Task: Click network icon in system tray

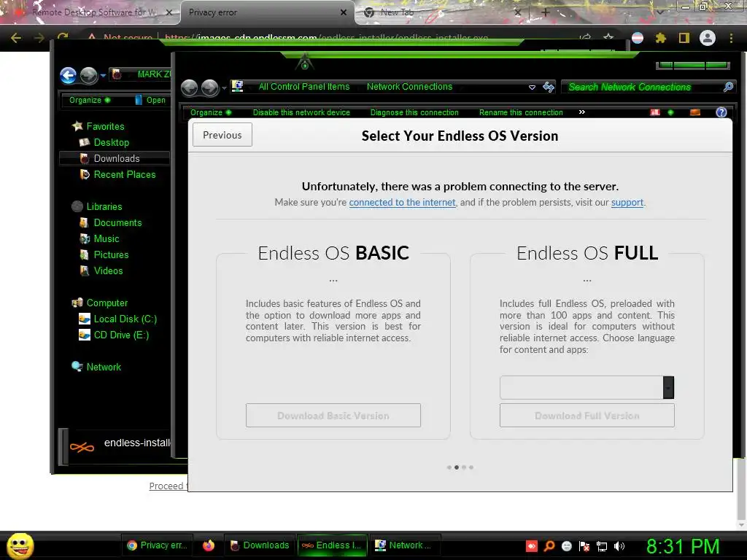Action: [x=602, y=546]
